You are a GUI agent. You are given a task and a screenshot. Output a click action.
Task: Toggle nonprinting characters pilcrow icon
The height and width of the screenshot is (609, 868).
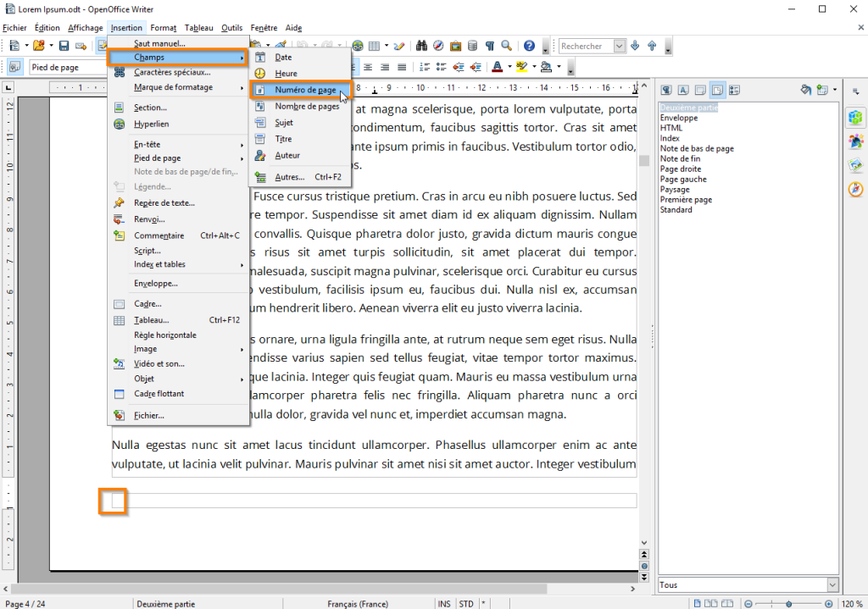pos(489,46)
